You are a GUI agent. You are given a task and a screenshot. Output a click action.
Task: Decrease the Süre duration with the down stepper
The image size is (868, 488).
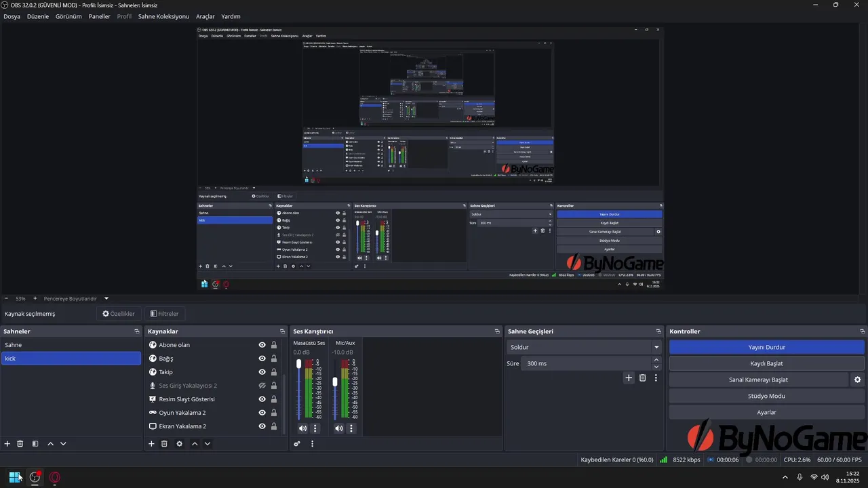point(656,367)
